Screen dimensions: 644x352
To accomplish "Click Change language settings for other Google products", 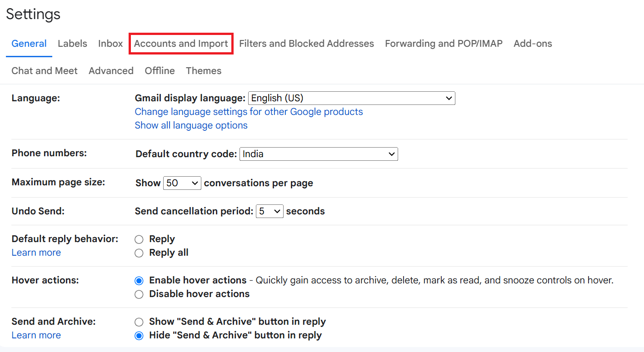I will click(x=249, y=112).
